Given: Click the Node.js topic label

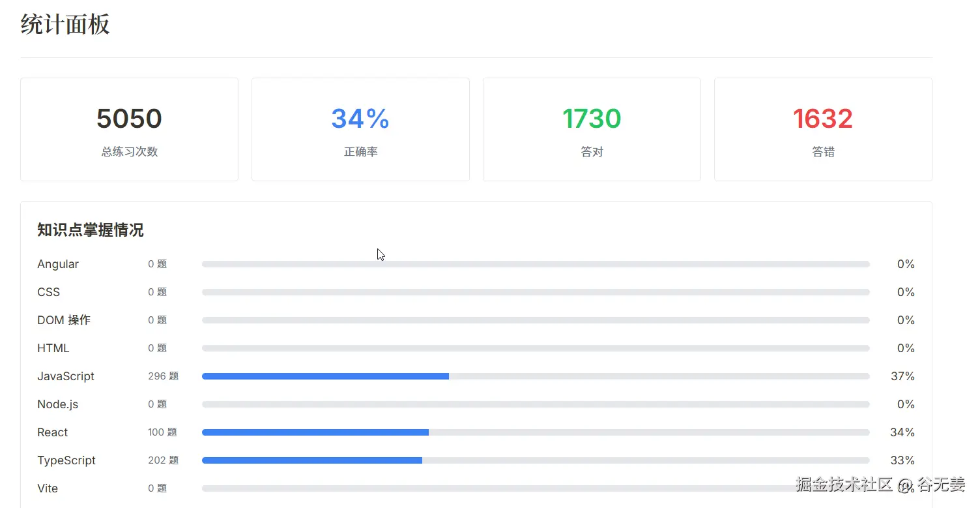Looking at the screenshot, I should [58, 404].
